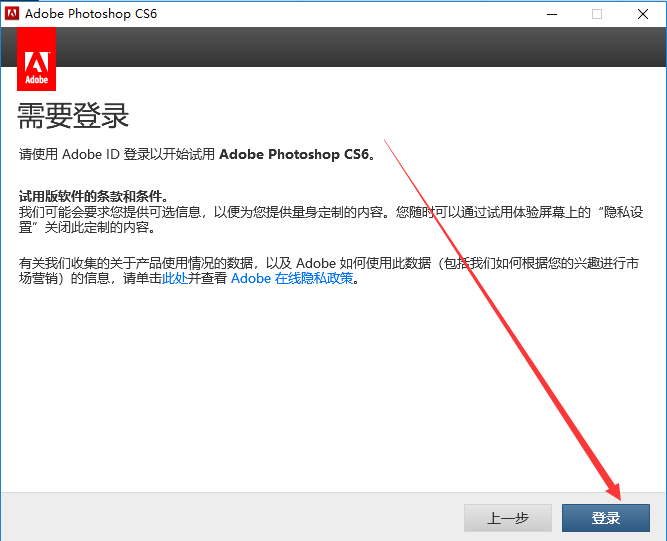This screenshot has width=667, height=541.
Task: Open the Adobe 在线隐私政策 link
Action: (x=292, y=278)
